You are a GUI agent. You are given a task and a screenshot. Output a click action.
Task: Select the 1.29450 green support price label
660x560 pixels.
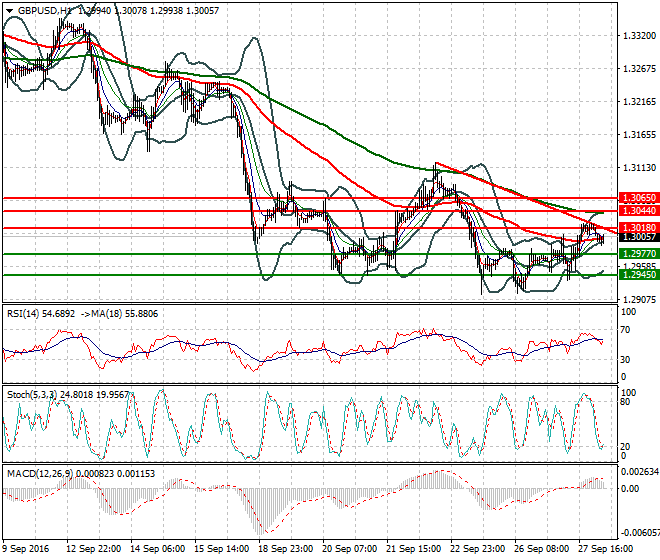(639, 275)
